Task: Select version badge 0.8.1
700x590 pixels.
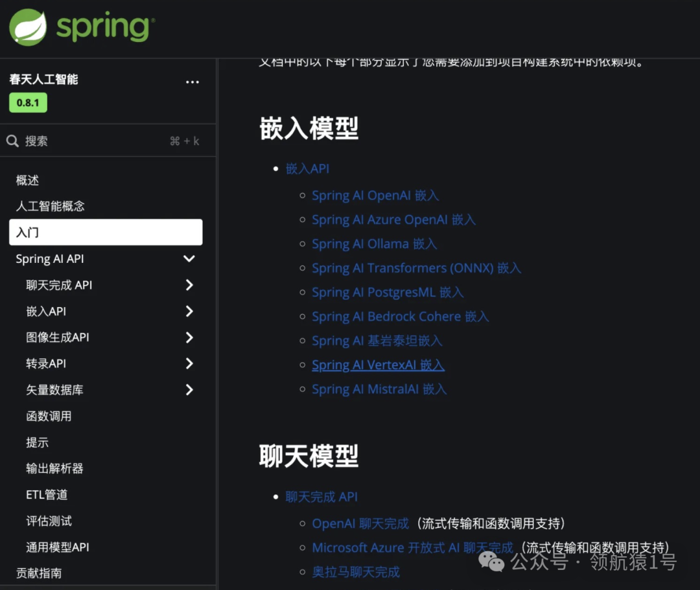Action: pos(28,102)
